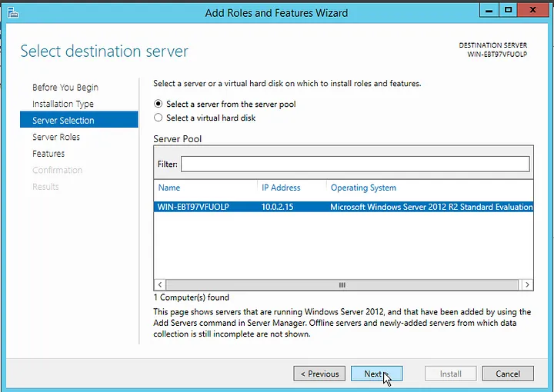Image resolution: width=554 pixels, height=392 pixels.
Task: Go to the Installation Type step
Action: pyautogui.click(x=63, y=104)
